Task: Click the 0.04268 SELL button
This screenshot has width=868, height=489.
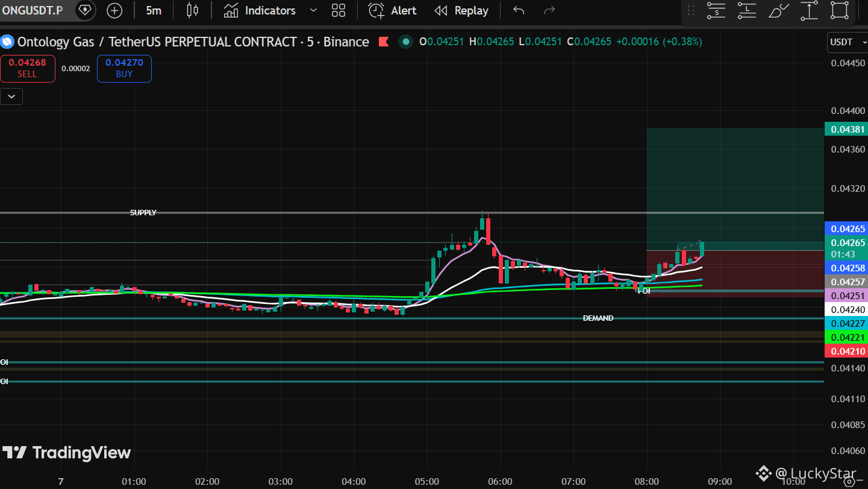Action: [x=27, y=68]
